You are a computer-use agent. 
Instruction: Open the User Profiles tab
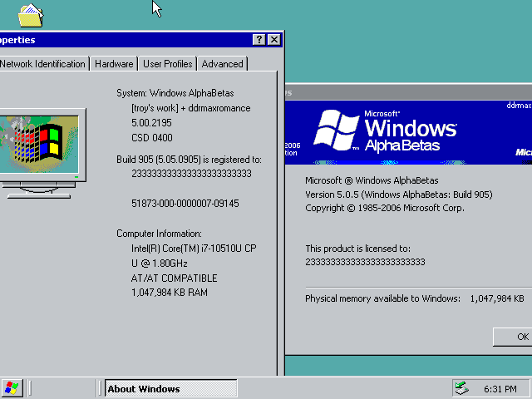[x=168, y=64]
